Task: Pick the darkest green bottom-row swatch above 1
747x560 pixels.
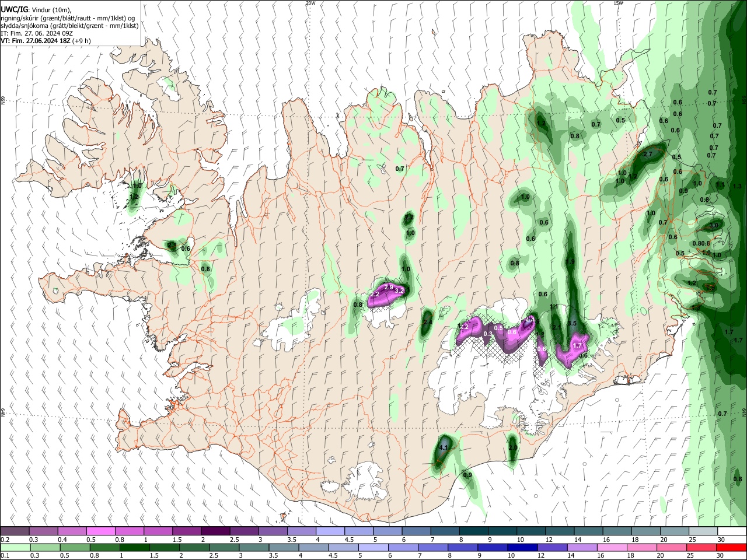Action: pyautogui.click(x=134, y=547)
